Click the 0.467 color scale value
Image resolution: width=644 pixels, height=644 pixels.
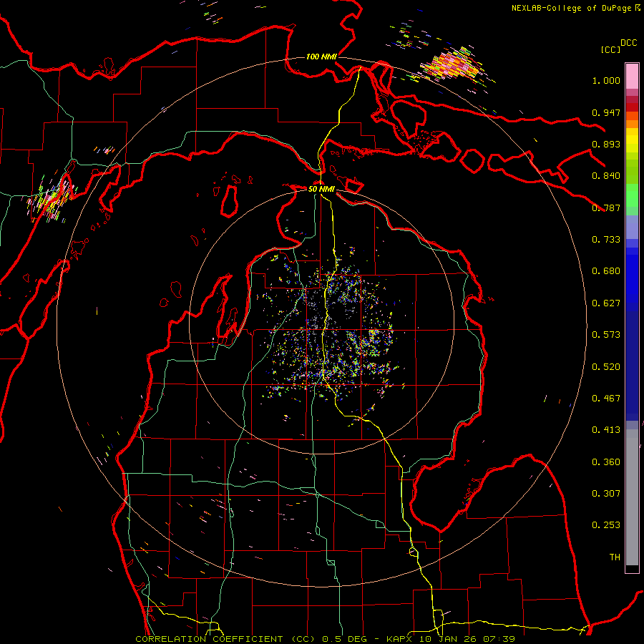pos(606,399)
